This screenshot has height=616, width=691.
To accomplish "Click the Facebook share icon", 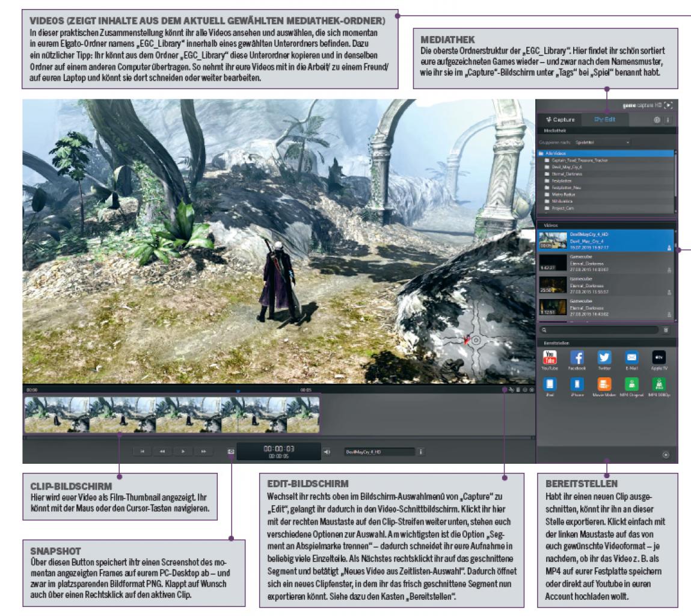I will pos(577,357).
